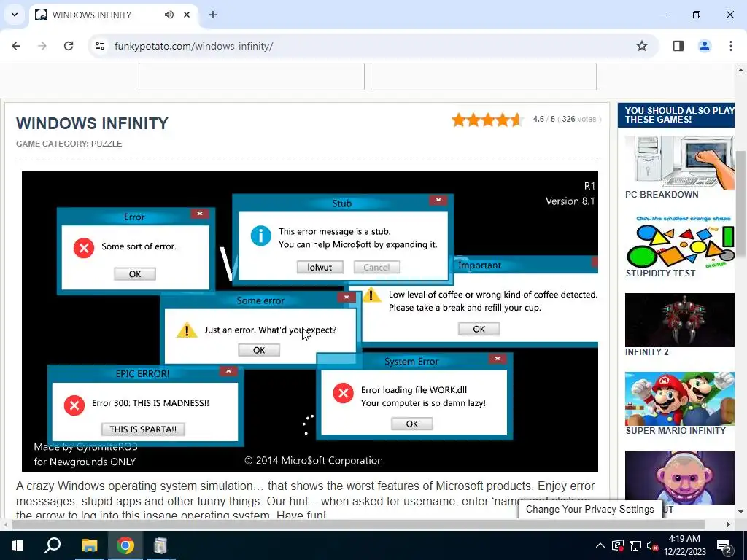Click the scroll right arrow at page bottom
Viewport: 747px width, 560px height.
click(x=729, y=525)
